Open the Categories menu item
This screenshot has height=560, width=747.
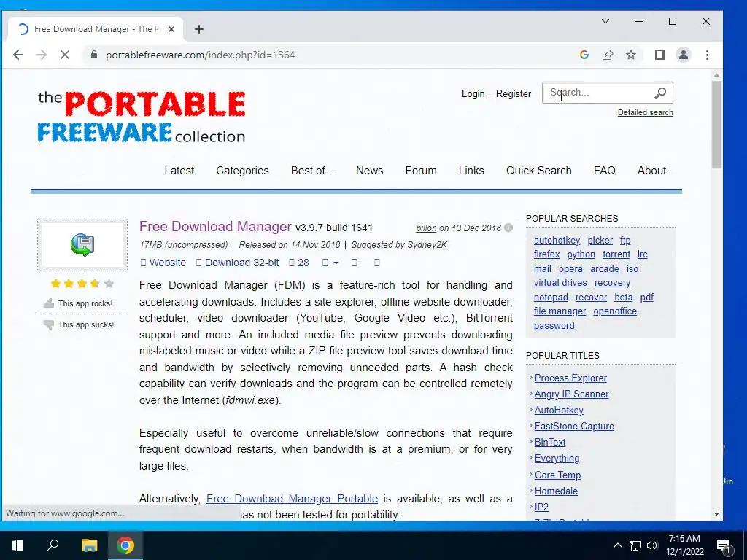[242, 171]
